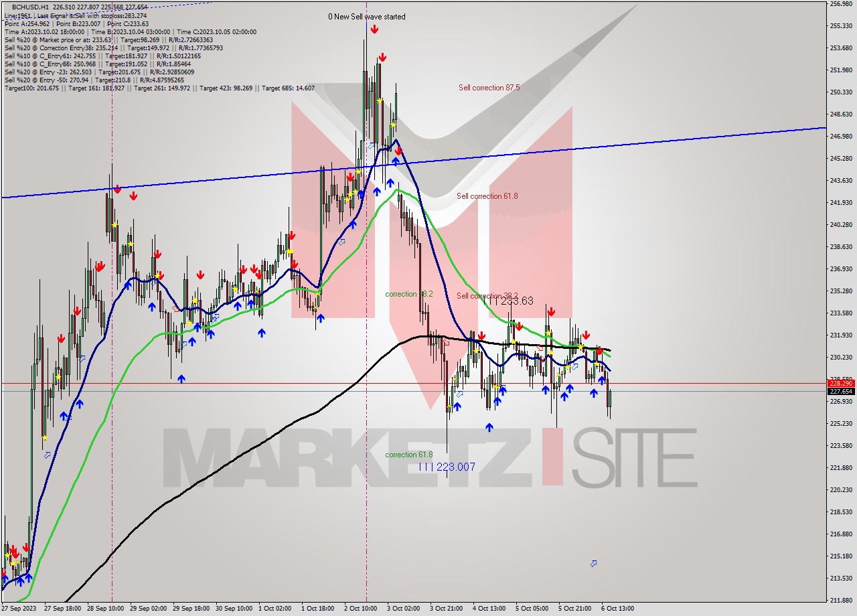Click the grey 227.654 current price tag
The width and height of the screenshot is (857, 616).
[x=841, y=391]
